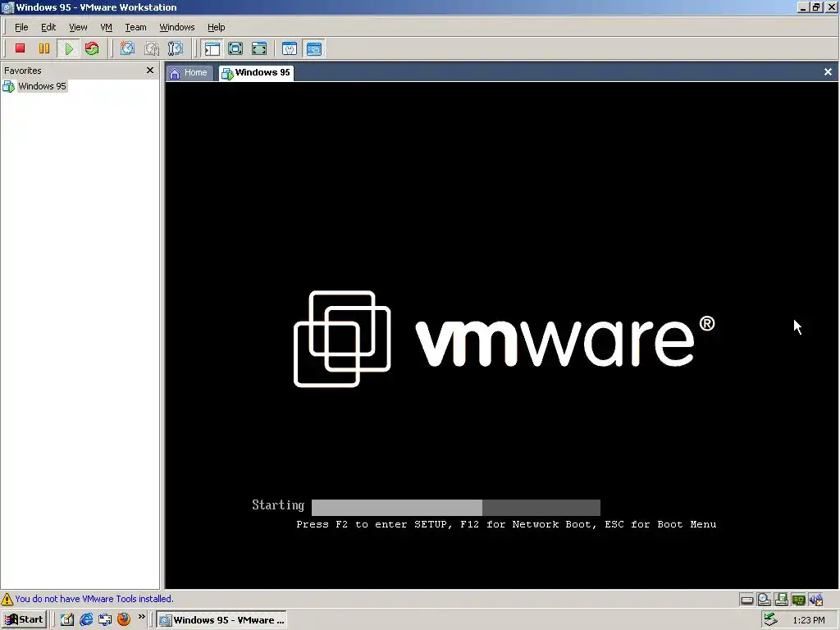Click the network tray icon by the clock
The image size is (840, 630).
770,619
